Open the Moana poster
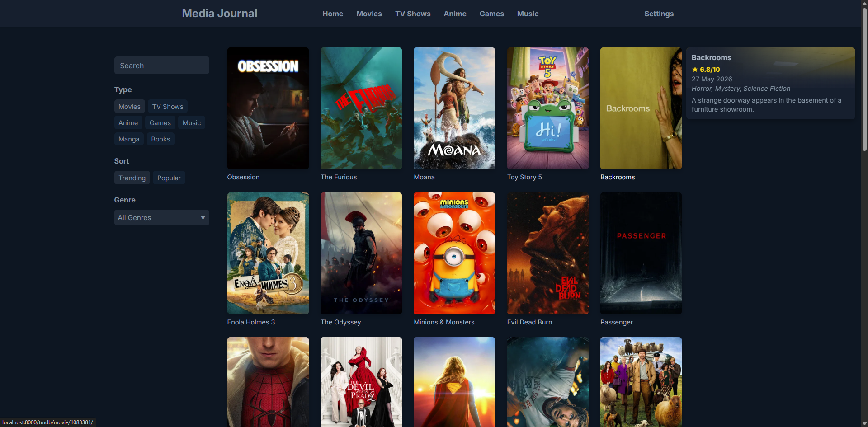868x427 pixels. [454, 108]
